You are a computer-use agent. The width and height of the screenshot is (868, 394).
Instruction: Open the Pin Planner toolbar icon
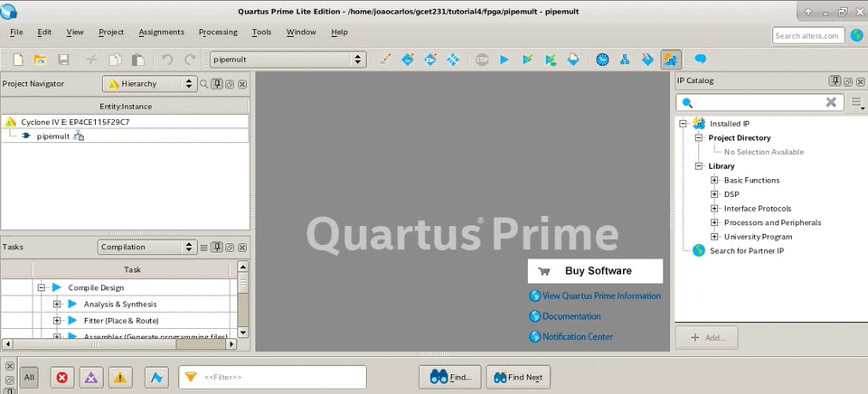coord(408,60)
